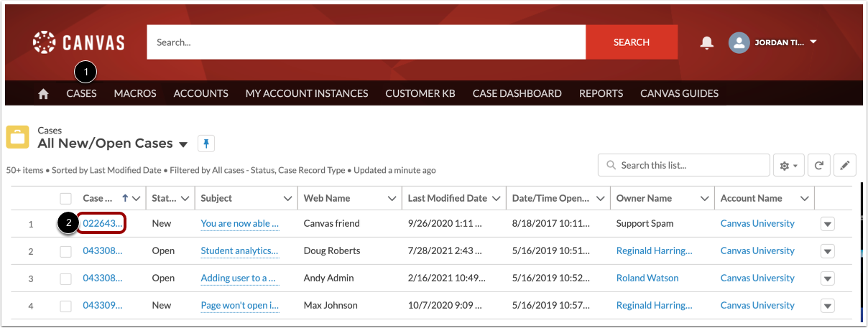
Task: Click 'Max Johnson' web name cell
Action: point(331,305)
